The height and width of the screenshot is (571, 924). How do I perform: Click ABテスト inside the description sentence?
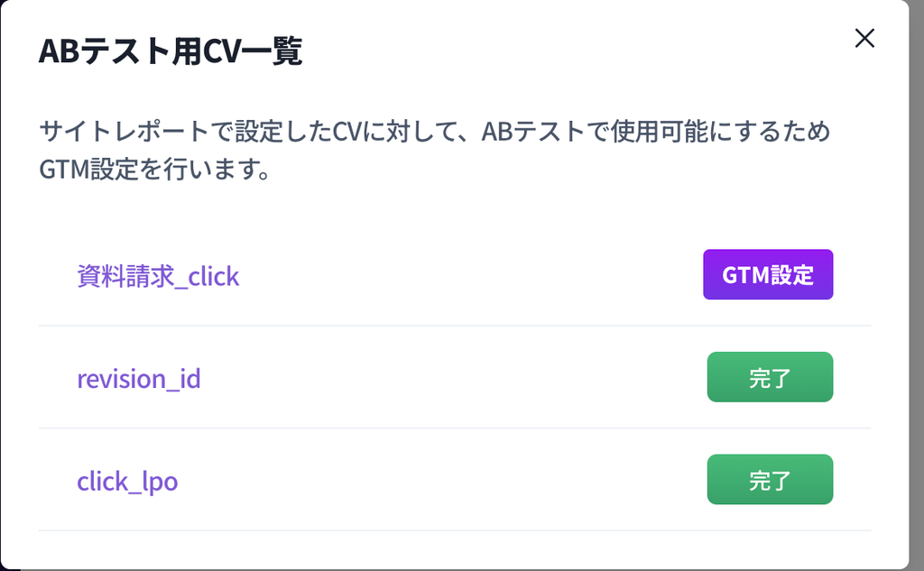(527, 132)
